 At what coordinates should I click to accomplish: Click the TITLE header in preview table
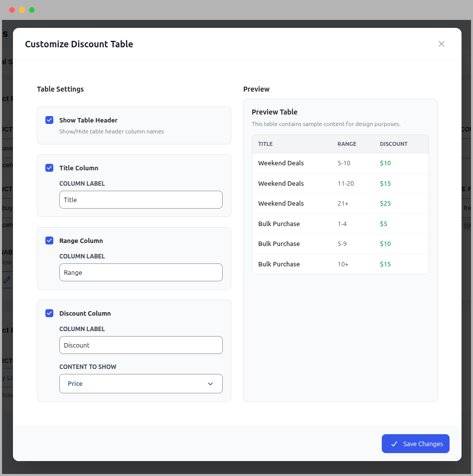pyautogui.click(x=265, y=144)
